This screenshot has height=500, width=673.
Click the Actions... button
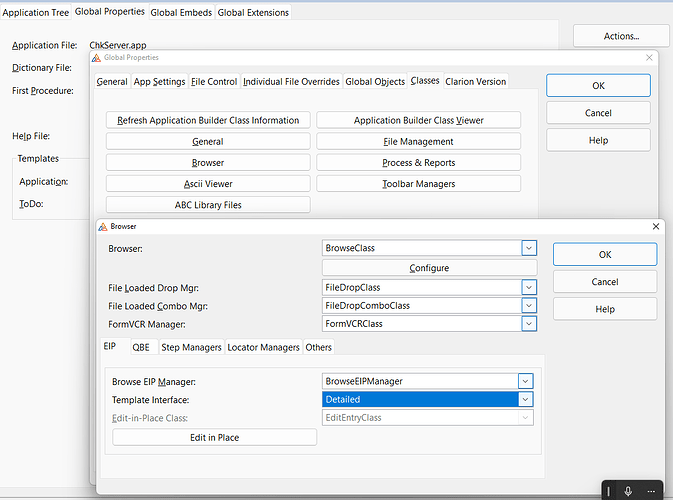point(621,36)
